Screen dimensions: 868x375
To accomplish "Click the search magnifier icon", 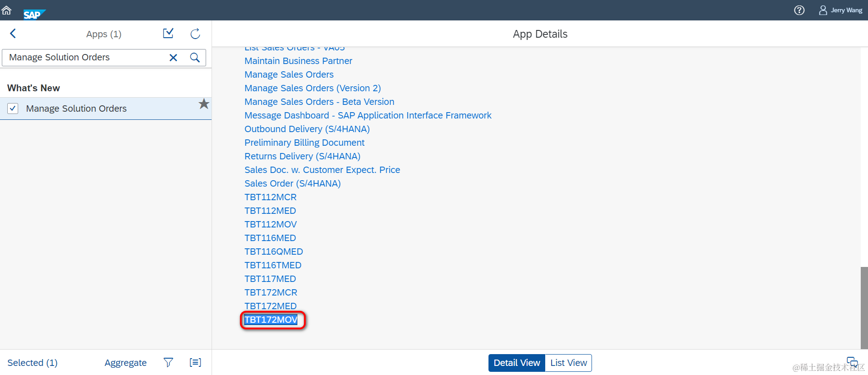I will pyautogui.click(x=195, y=58).
